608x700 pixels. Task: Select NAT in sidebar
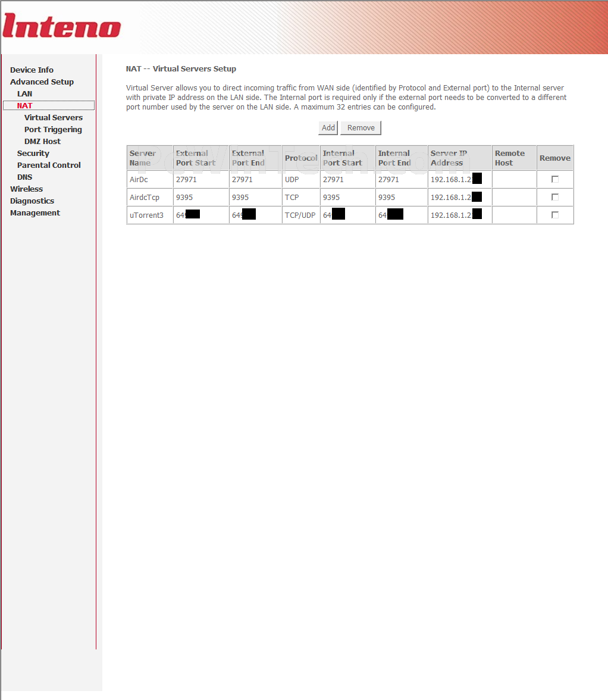pyautogui.click(x=24, y=106)
